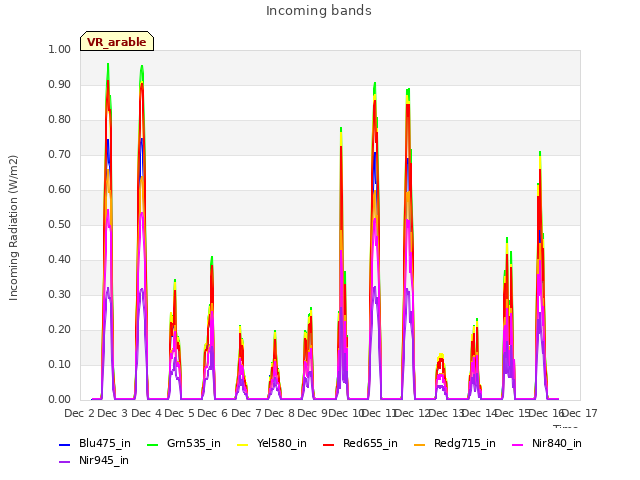Screen dimensions: 640x480
Task: Click the 0.90 y-axis tick label
Action: click(60, 84)
